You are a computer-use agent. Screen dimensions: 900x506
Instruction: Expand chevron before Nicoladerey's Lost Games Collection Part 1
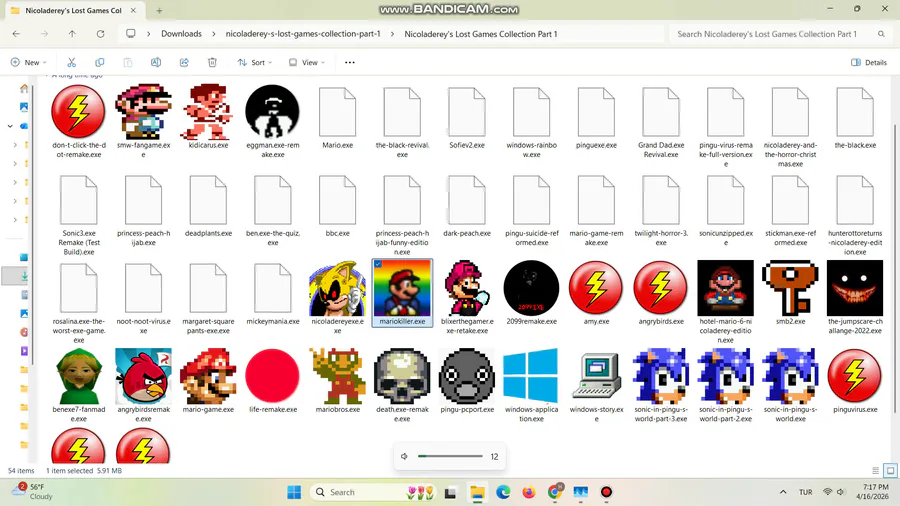[392, 34]
